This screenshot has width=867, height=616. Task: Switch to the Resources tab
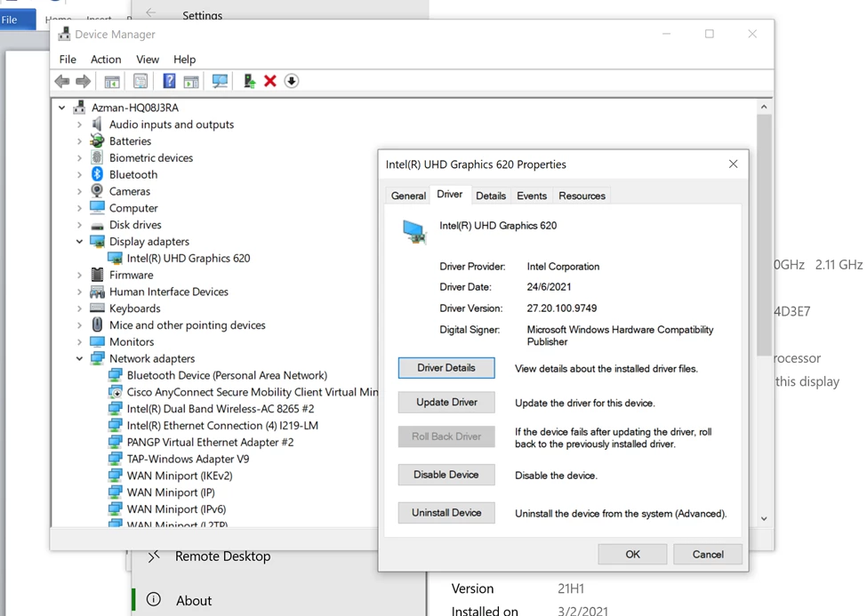point(582,196)
